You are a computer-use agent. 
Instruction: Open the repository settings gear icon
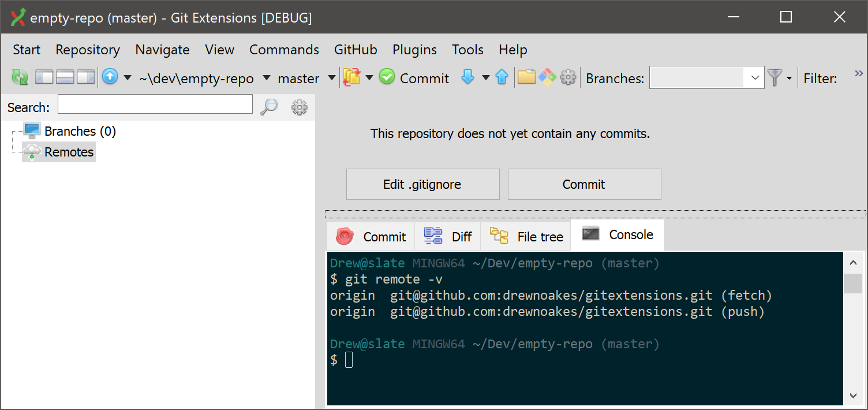[568, 77]
